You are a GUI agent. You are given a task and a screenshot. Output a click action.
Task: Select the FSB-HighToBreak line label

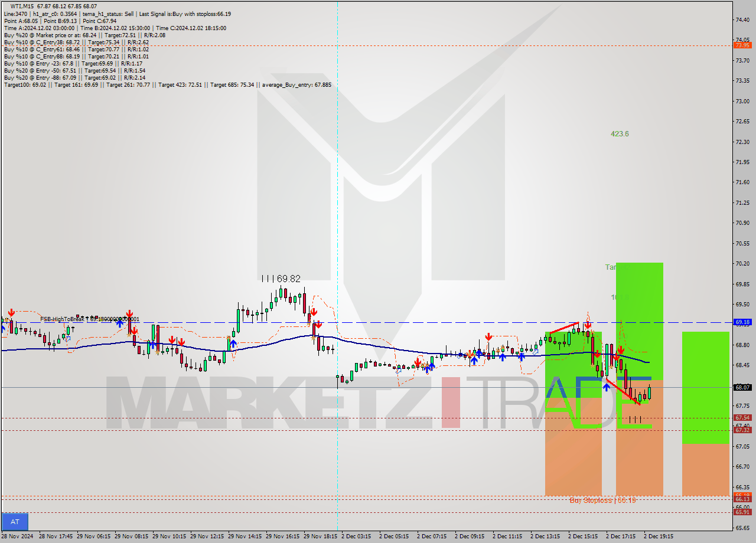click(x=90, y=319)
